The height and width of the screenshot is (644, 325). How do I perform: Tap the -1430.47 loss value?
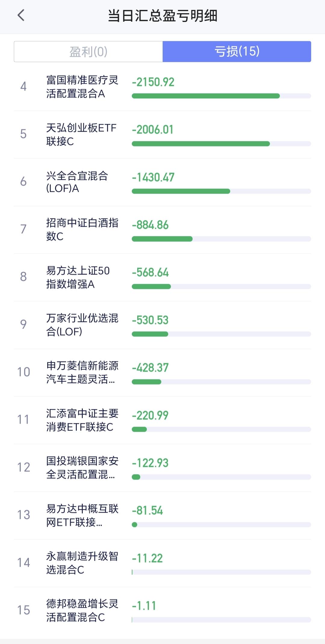[153, 177]
